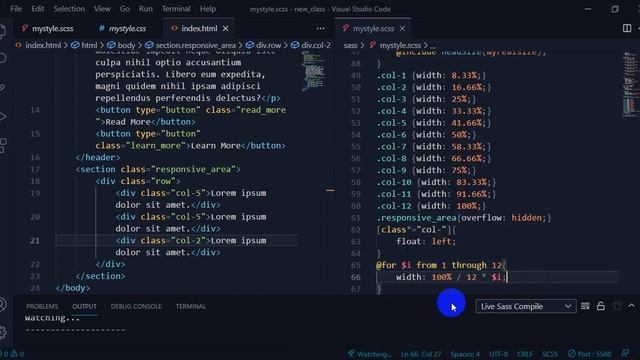
Task: Click the Split Editor Right icon
Action: click(627, 28)
